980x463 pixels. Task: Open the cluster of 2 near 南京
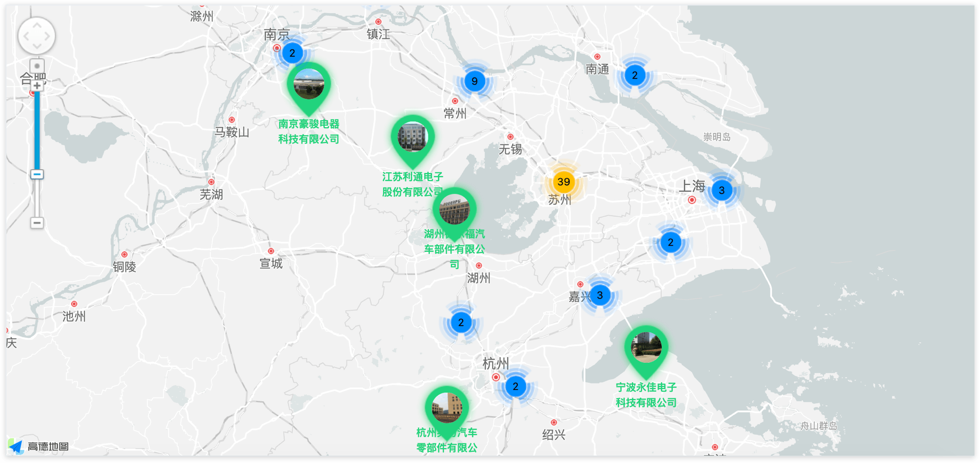[x=292, y=53]
